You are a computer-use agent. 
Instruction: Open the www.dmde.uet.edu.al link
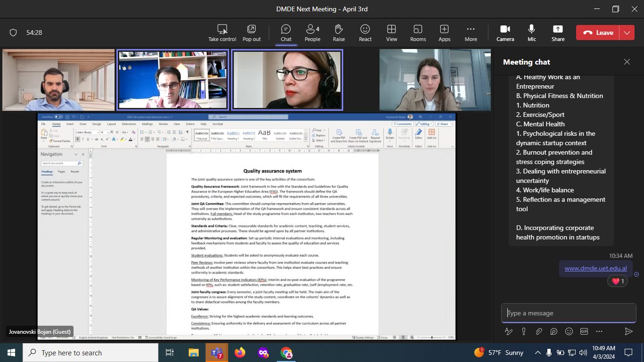[595, 269]
